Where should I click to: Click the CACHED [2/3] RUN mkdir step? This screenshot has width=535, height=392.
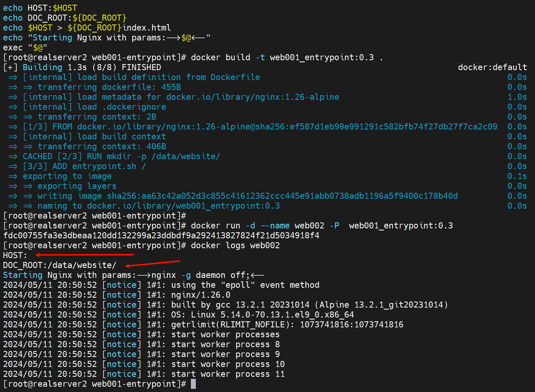(121, 156)
